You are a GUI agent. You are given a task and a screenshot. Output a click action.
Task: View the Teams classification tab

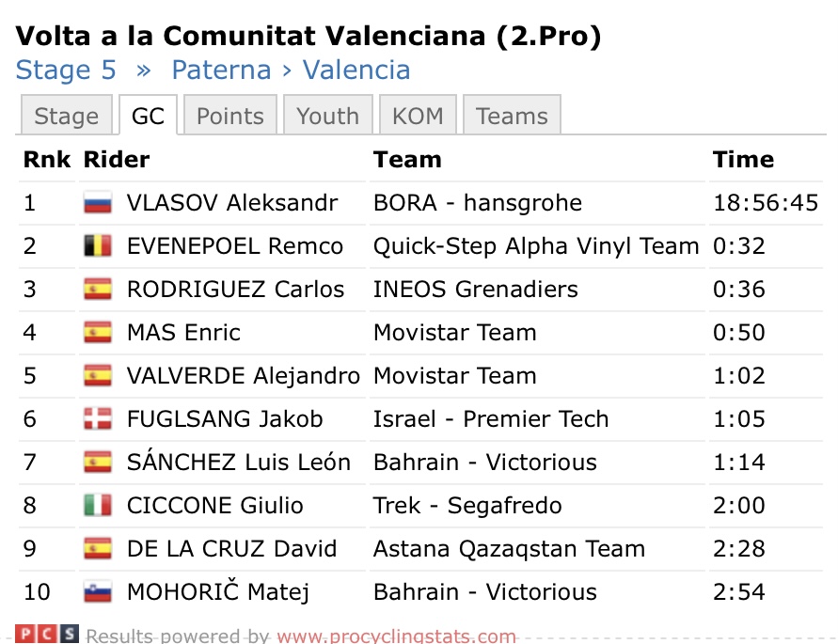[x=512, y=117]
